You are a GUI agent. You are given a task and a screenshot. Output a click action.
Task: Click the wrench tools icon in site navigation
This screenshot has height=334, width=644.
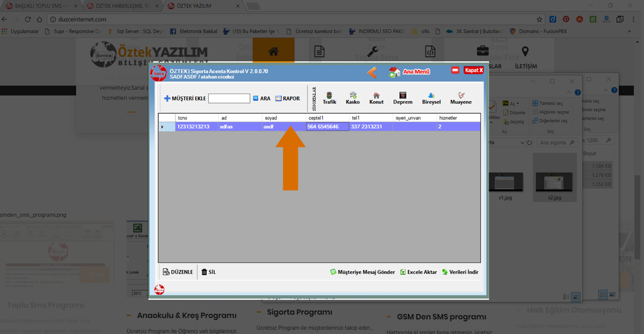(373, 51)
